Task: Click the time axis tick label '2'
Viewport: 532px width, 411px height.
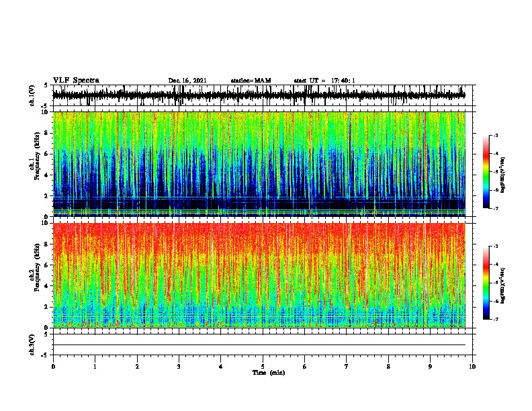Action: coord(137,367)
